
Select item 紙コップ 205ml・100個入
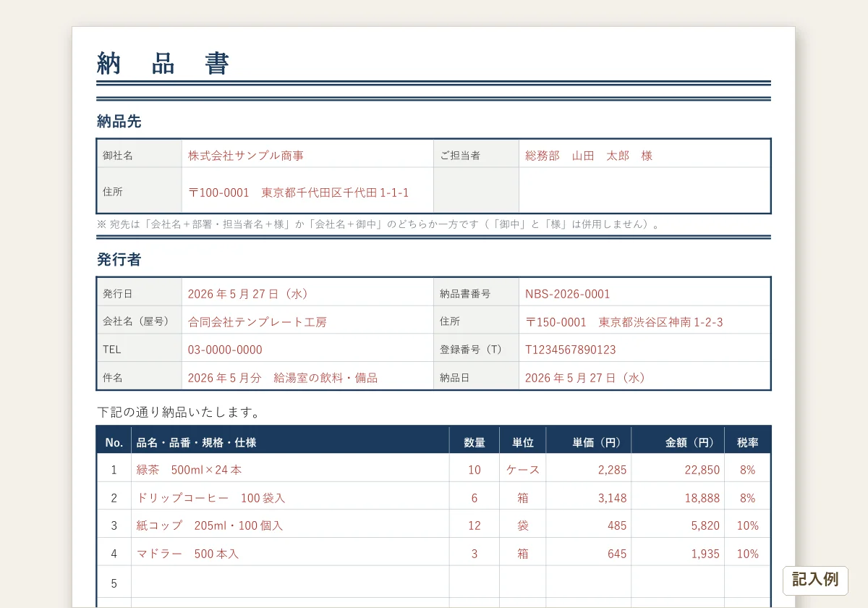point(210,525)
